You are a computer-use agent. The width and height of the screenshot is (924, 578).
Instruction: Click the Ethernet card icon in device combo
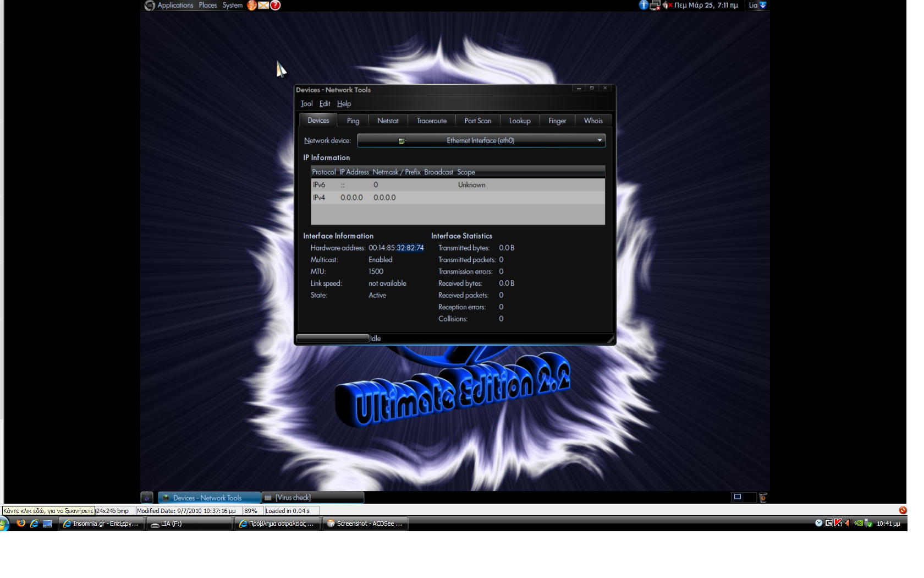click(402, 141)
